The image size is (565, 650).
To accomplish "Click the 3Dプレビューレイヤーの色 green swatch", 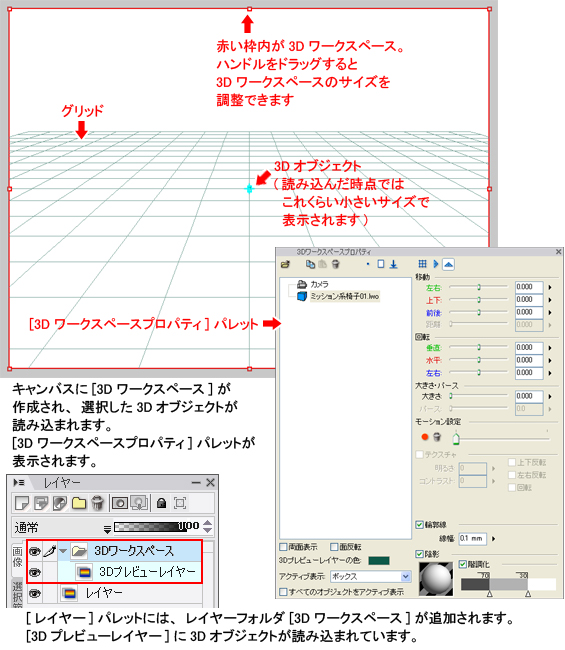I will [378, 560].
